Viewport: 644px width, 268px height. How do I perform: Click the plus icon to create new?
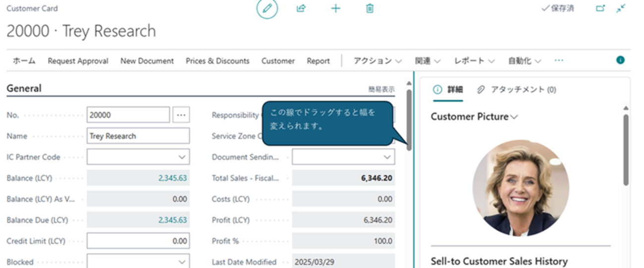click(x=335, y=8)
